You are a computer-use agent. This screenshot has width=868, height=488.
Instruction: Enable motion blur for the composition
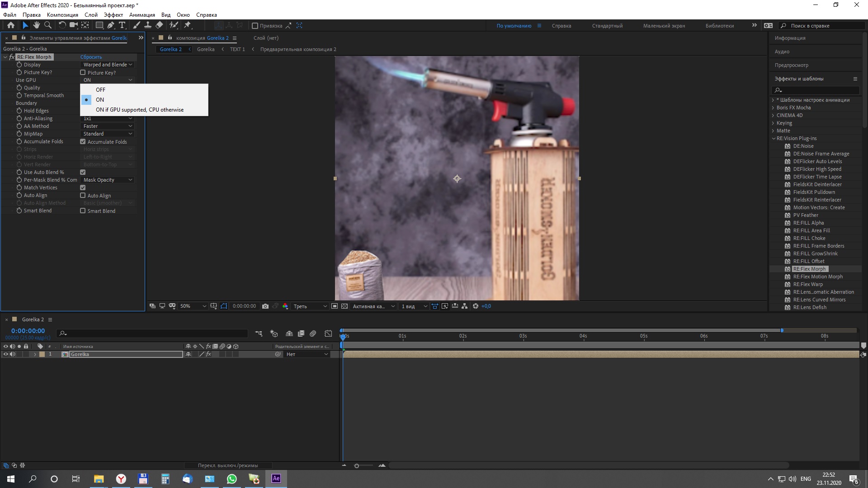click(x=313, y=333)
